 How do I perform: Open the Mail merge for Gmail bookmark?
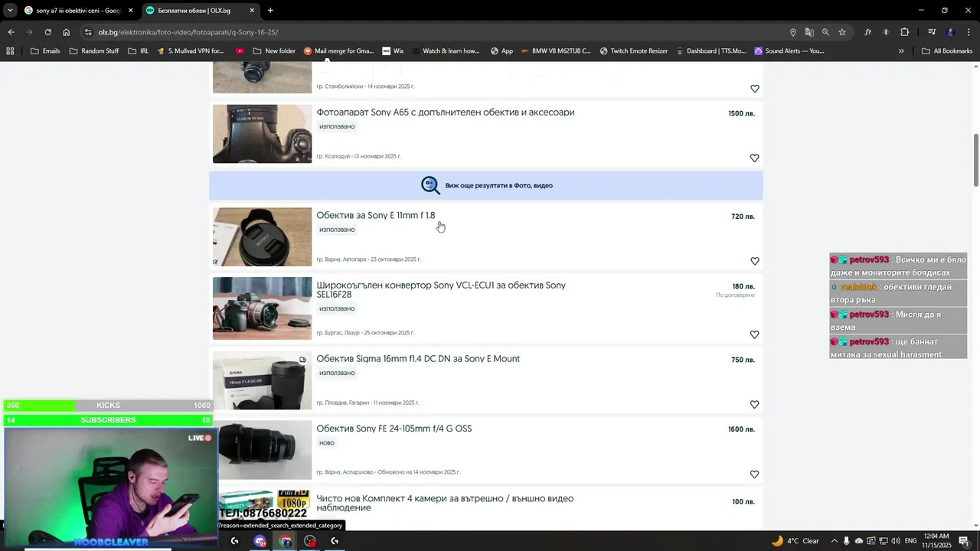[338, 51]
